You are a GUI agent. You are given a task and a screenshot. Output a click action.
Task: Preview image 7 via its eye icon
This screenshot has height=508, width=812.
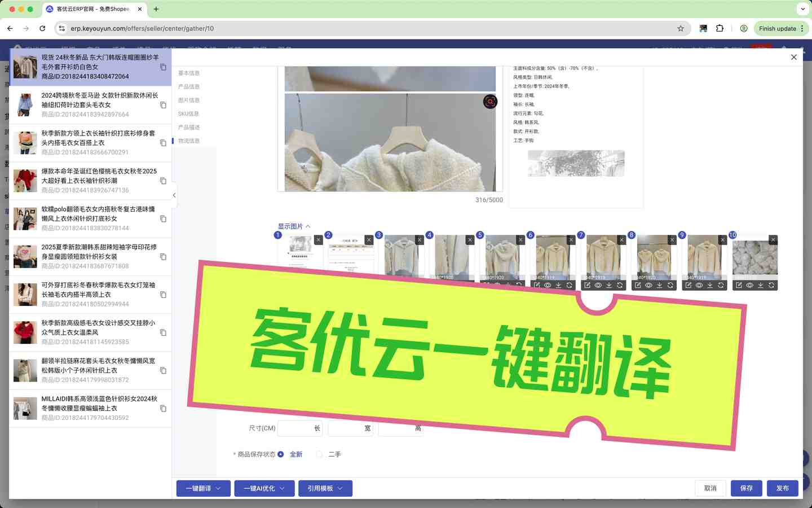(x=598, y=286)
